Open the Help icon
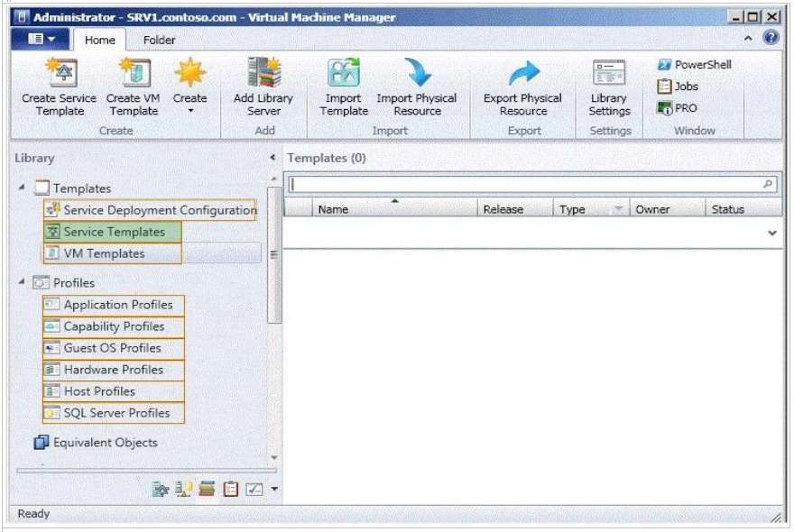The image size is (794, 532). pos(771,38)
